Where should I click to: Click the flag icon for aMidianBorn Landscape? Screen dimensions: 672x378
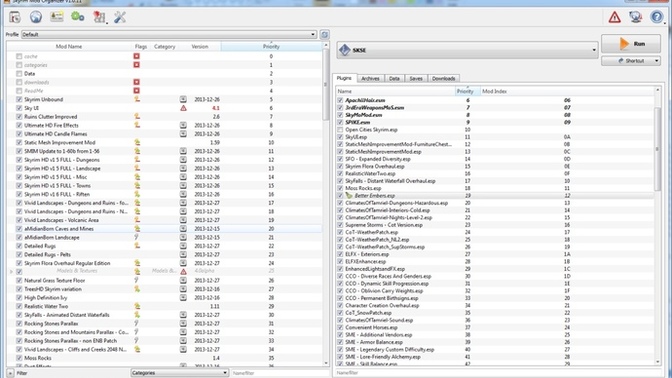[x=137, y=237]
